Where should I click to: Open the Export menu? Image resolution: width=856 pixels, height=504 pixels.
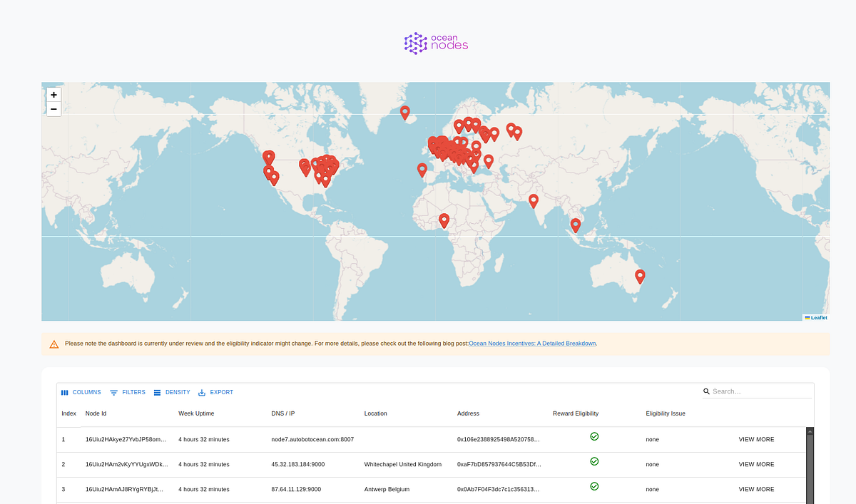(215, 392)
